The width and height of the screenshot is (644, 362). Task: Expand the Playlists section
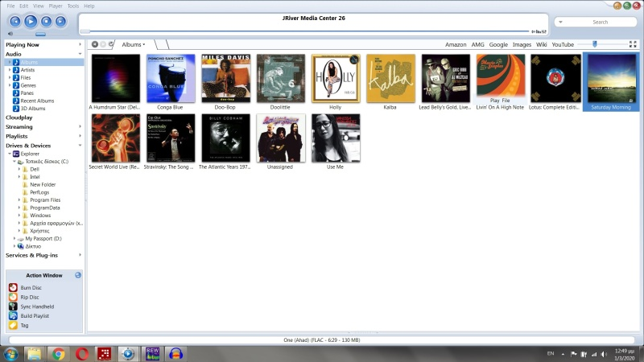pos(80,136)
